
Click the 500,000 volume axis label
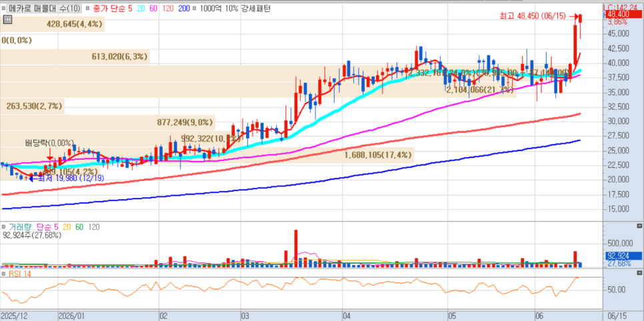pos(619,243)
